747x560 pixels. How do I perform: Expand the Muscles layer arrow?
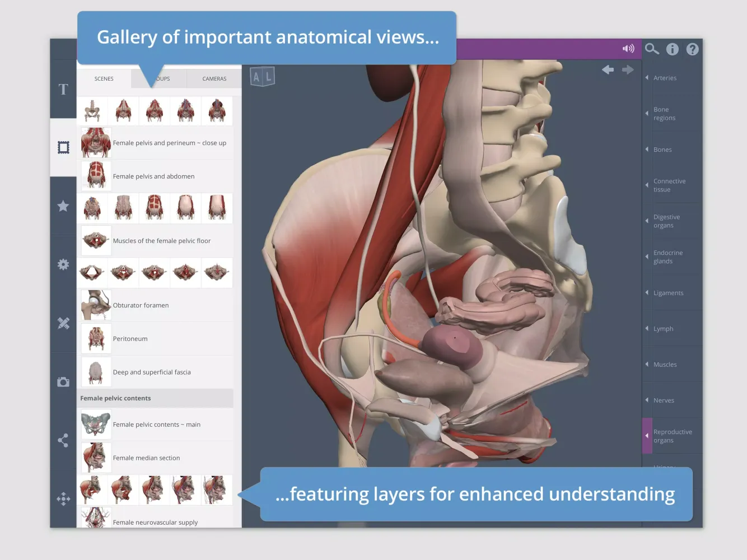pos(647,365)
